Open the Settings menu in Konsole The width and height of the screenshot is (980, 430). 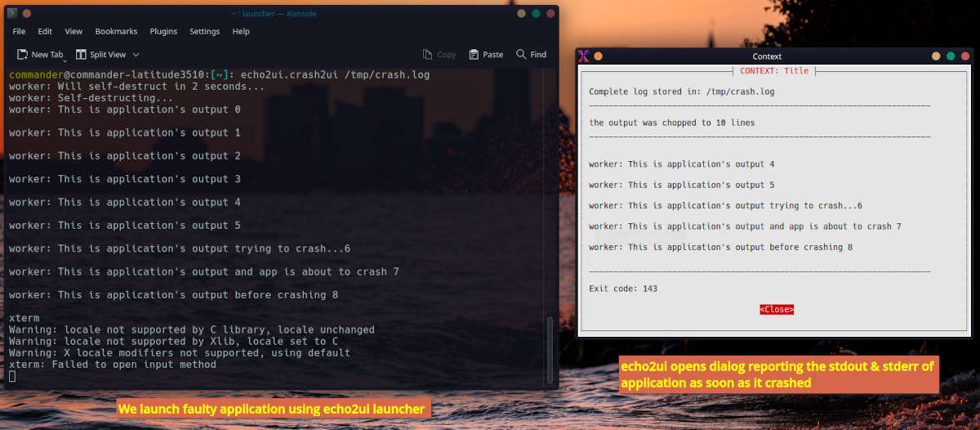[x=204, y=31]
